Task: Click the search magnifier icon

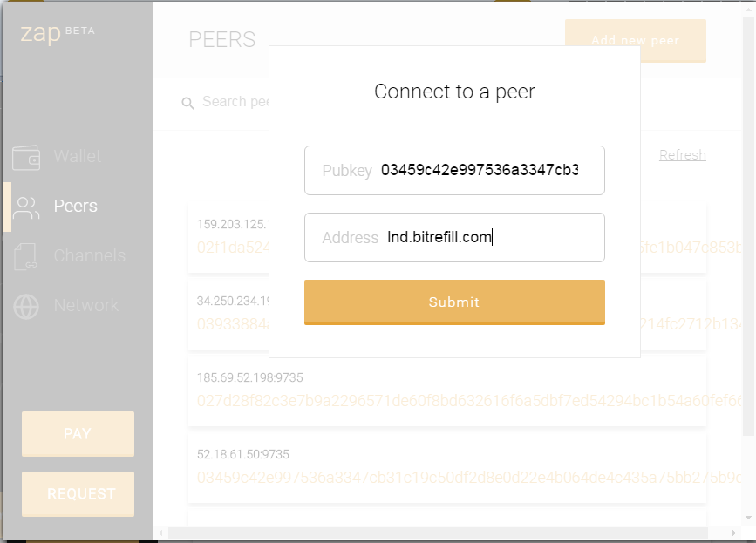Action: [187, 104]
